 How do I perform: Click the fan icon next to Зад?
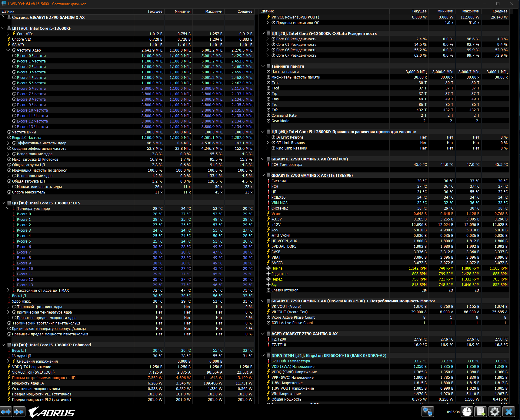pos(268,284)
